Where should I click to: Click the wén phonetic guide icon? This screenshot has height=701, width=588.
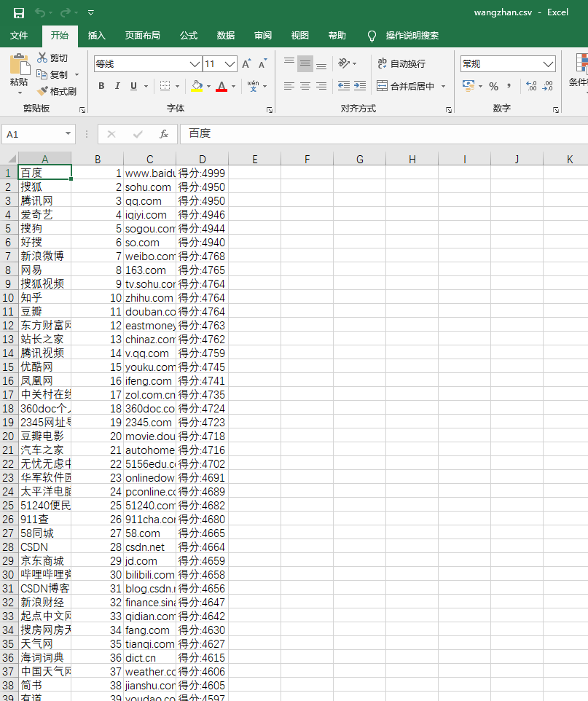pos(253,86)
